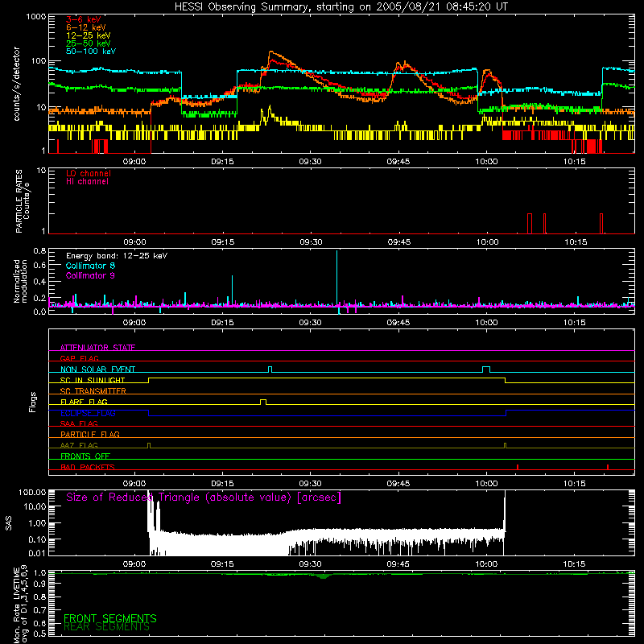
Task: Select the 'FRONT SEGMENTS' legend entry
Action: 110,618
